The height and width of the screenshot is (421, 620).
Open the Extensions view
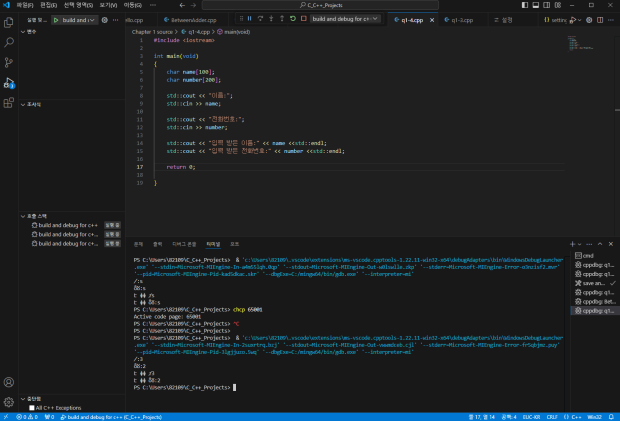9,103
